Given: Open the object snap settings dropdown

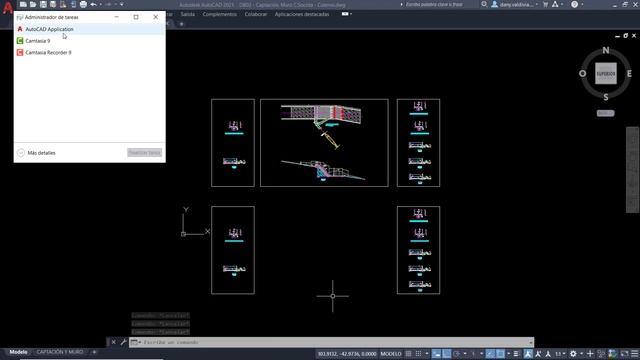Looking at the screenshot, I should click(509, 353).
